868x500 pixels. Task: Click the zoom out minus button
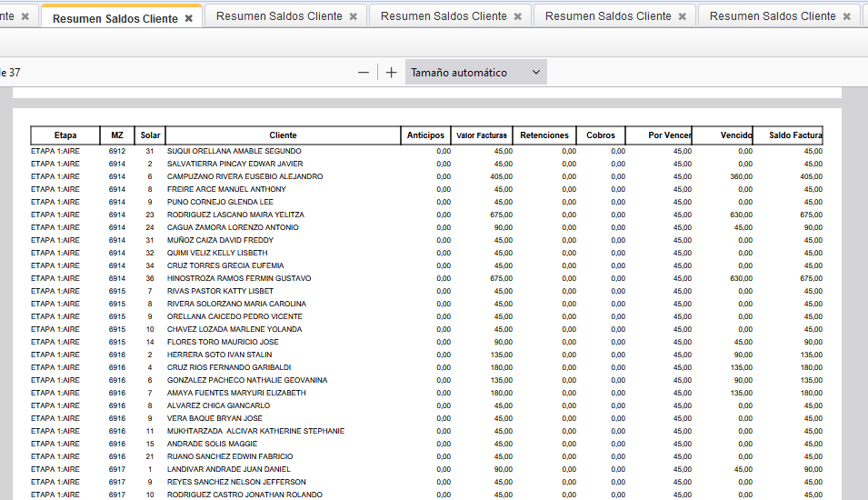(x=364, y=73)
